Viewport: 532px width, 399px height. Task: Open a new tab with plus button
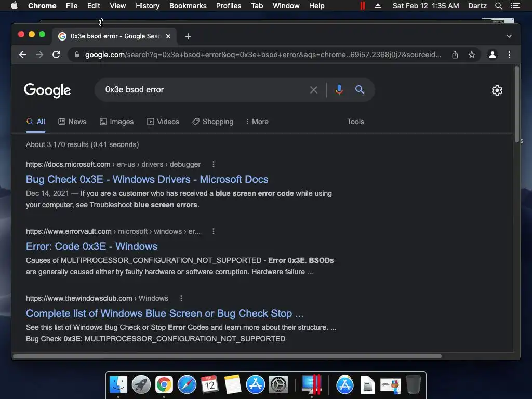pyautogui.click(x=188, y=36)
